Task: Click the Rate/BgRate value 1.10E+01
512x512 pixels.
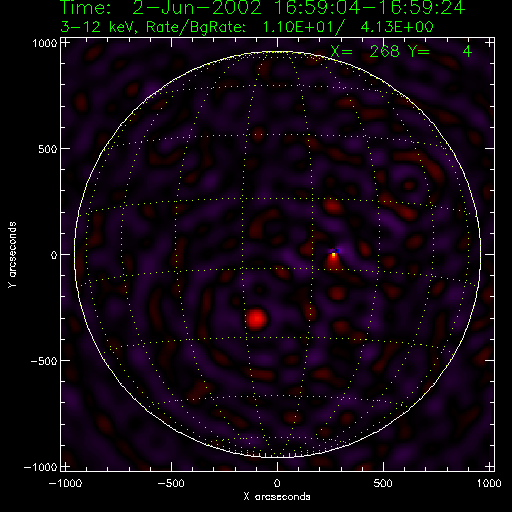Action: (x=298, y=27)
